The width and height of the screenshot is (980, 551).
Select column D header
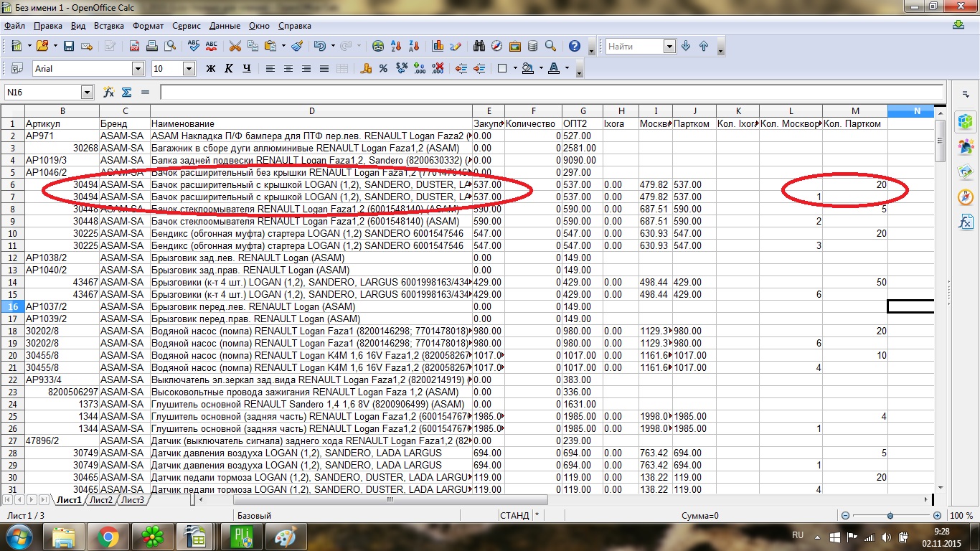311,110
